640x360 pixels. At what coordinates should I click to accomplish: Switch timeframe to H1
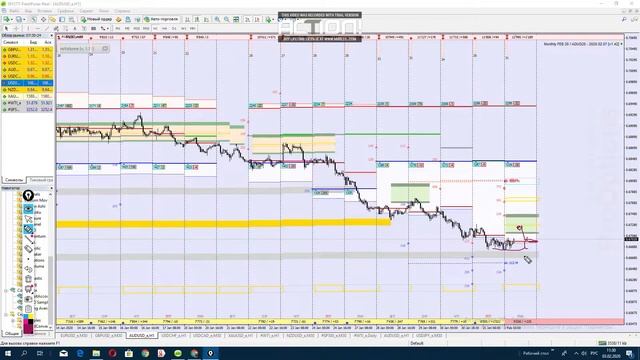pos(155,28)
